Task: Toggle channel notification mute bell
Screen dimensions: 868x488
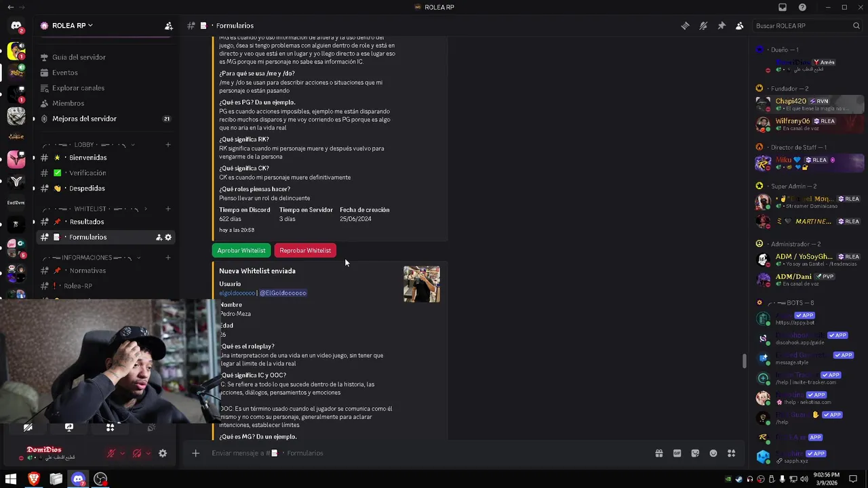Action: tap(703, 26)
